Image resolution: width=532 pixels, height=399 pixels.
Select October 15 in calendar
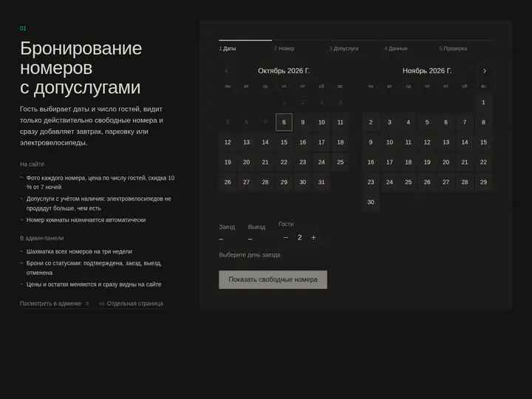pos(284,142)
